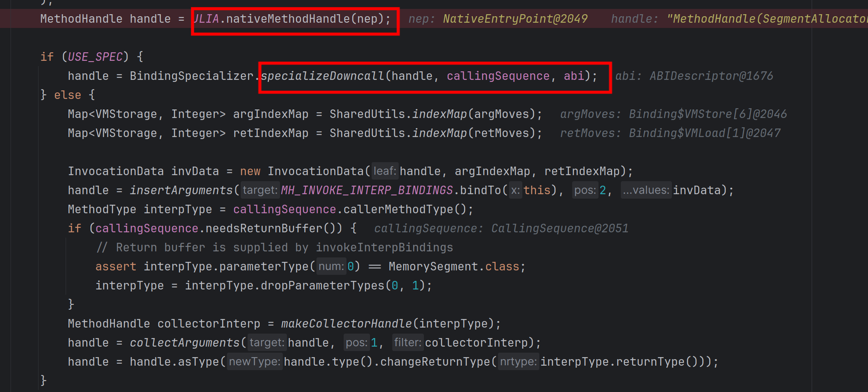
Task: Click the 'new' keyword before InvocationData
Action: (250, 171)
